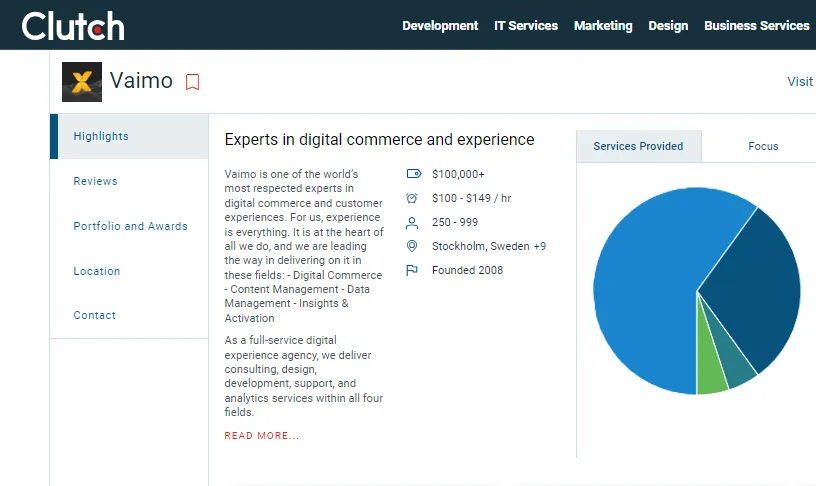
Task: Click the Founded 2008 text
Action: click(467, 270)
